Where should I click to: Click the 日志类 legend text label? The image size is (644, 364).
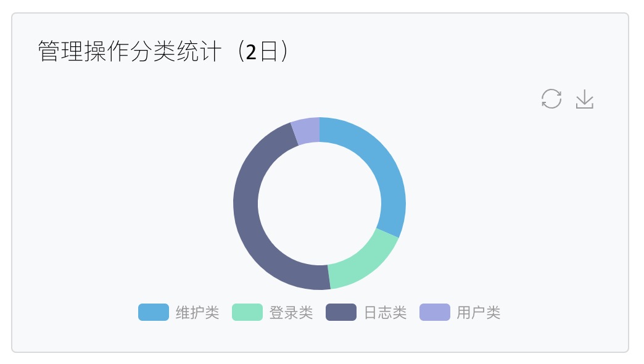pyautogui.click(x=385, y=313)
